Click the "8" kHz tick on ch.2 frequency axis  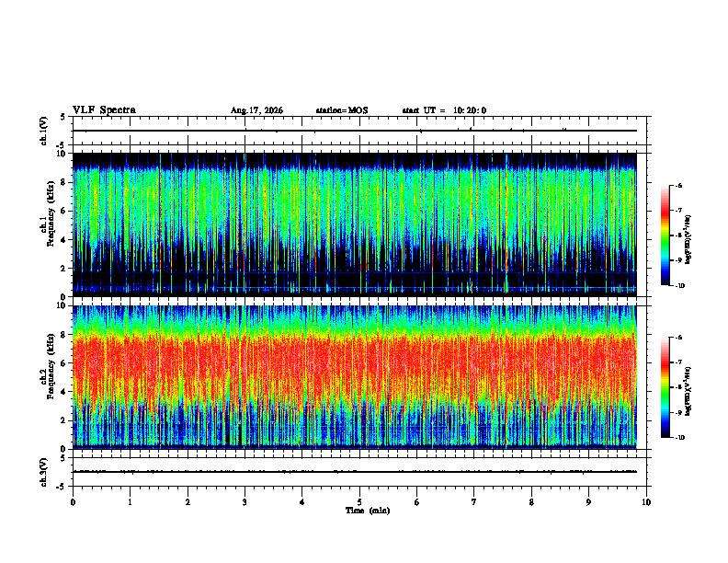64,335
